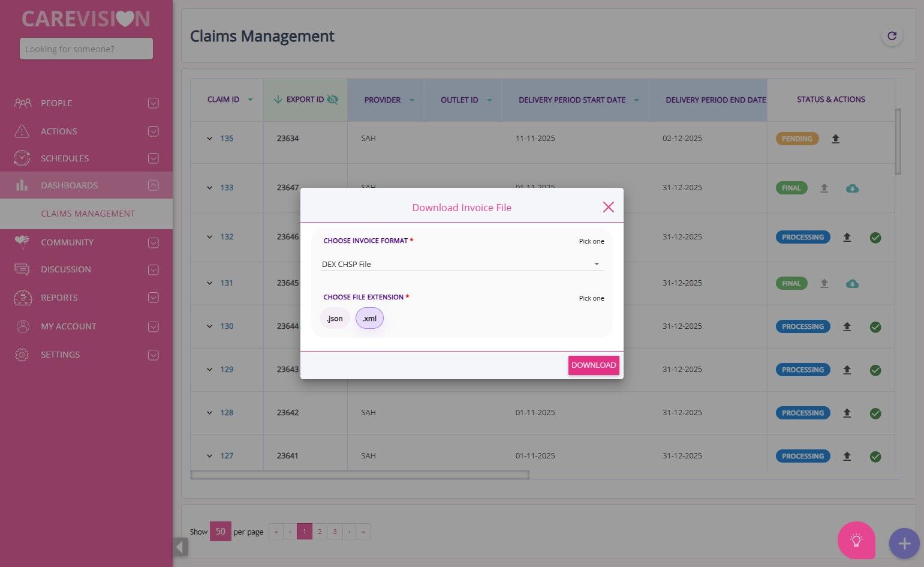The height and width of the screenshot is (567, 924).
Task: Click the upload icon for claim 132
Action: pos(847,237)
